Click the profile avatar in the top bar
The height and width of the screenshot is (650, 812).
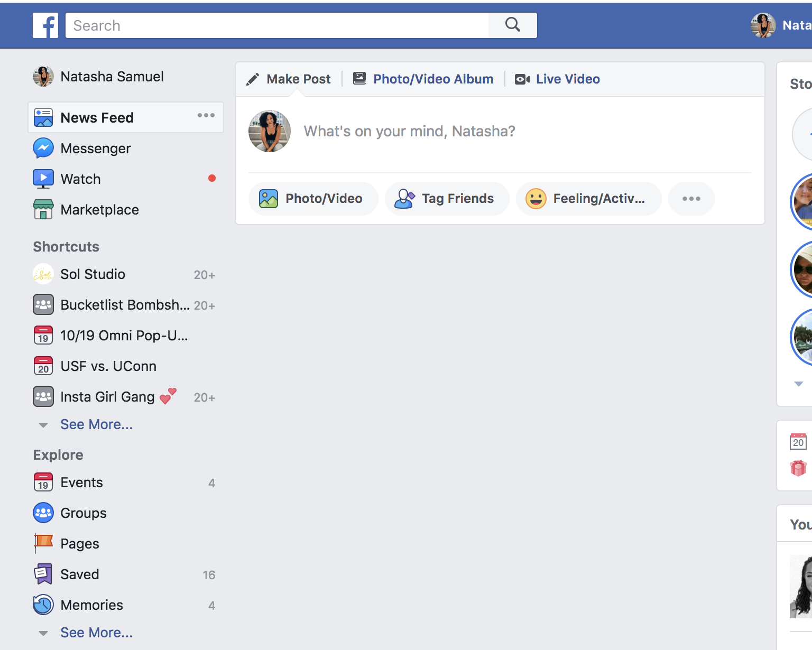click(x=763, y=25)
